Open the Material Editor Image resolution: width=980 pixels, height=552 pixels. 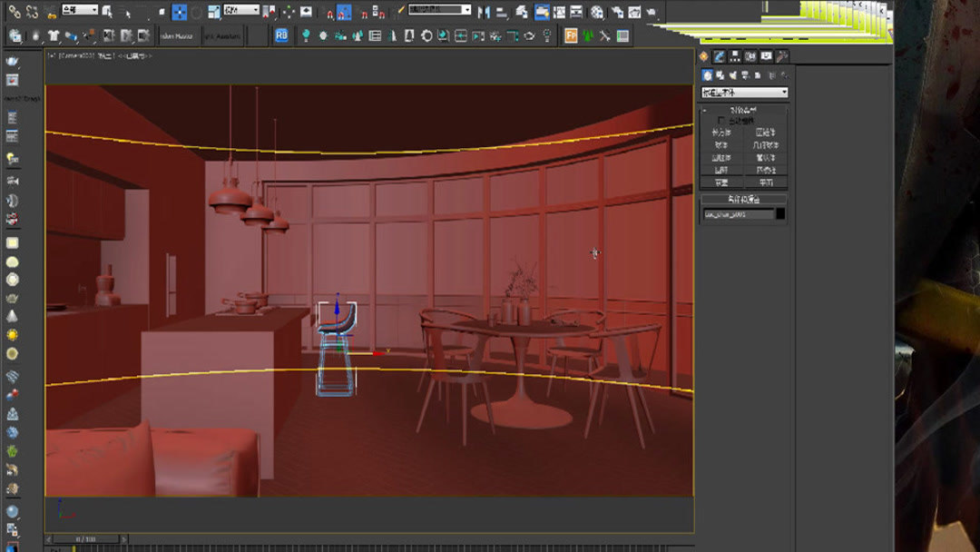pos(595,10)
